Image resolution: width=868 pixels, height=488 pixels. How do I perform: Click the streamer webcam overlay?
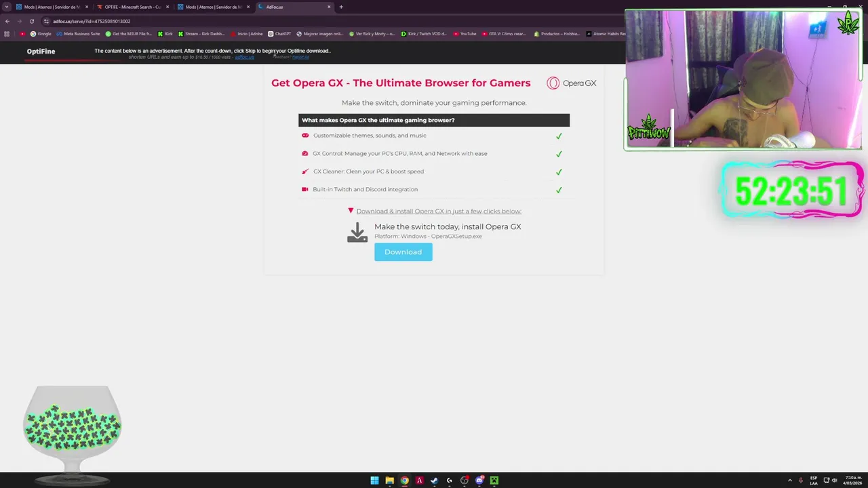pyautogui.click(x=743, y=79)
